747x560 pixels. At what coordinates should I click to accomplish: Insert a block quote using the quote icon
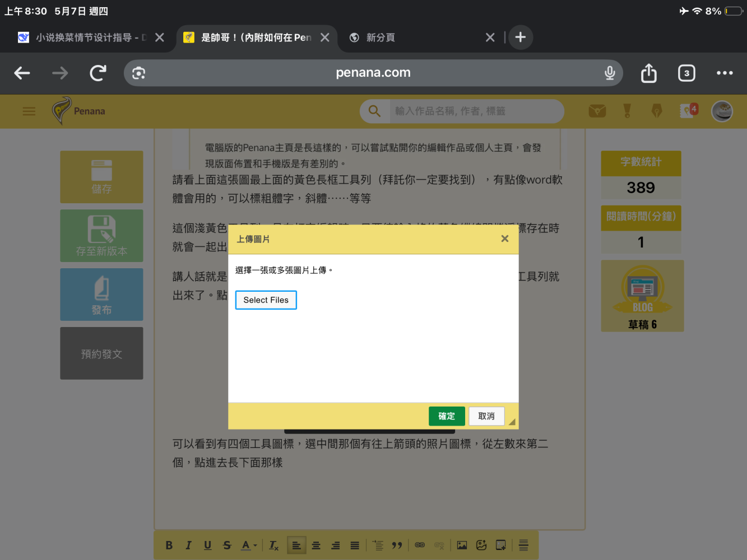397,545
